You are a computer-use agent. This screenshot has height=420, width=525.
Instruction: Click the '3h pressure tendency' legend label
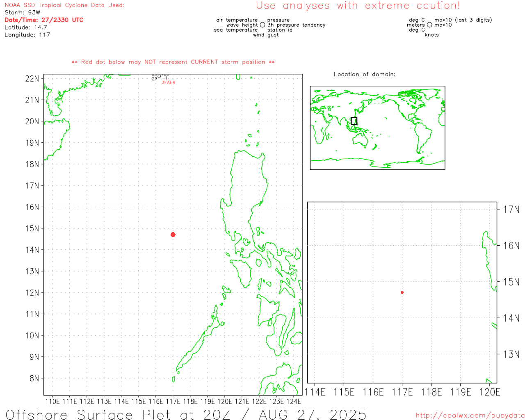(296, 25)
